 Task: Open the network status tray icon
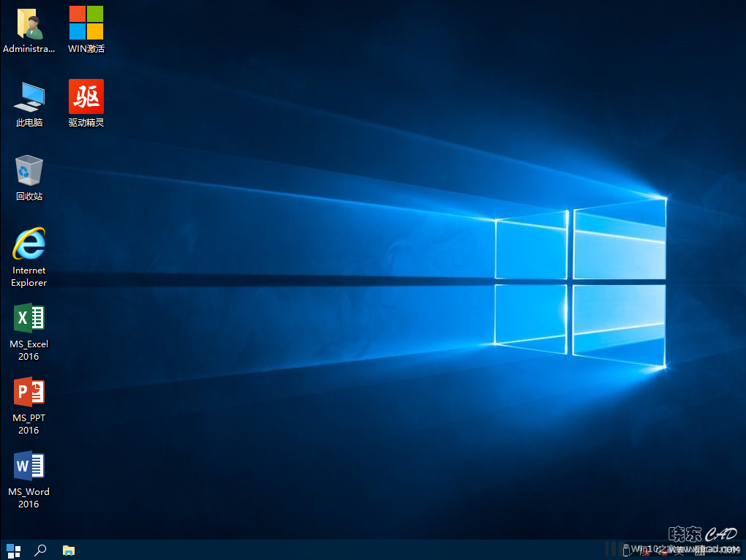pyautogui.click(x=644, y=550)
